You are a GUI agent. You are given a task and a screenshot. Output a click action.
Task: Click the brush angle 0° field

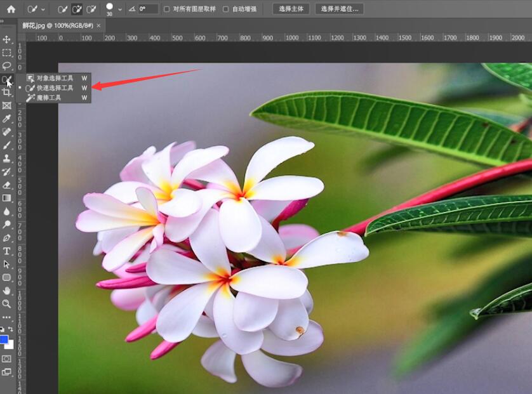[x=149, y=9]
